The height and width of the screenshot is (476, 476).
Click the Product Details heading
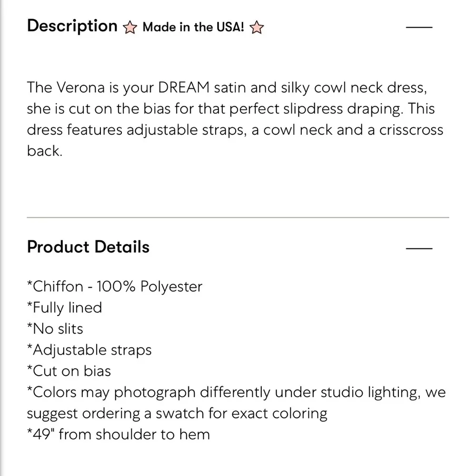point(88,247)
